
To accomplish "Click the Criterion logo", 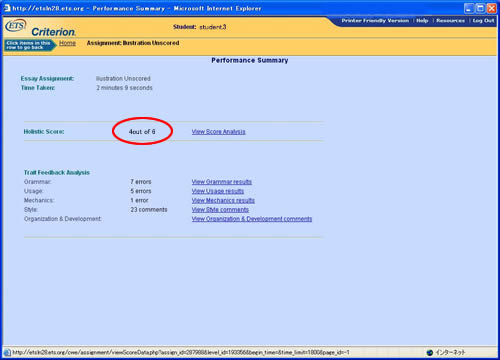I will point(53,32).
